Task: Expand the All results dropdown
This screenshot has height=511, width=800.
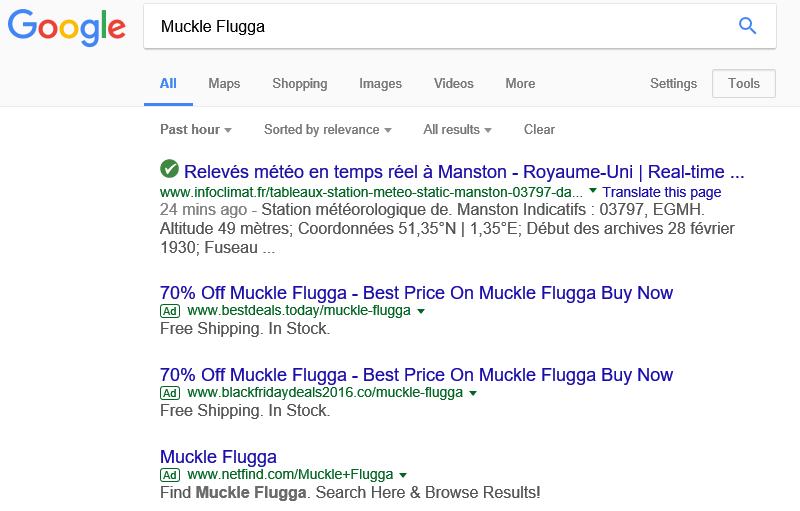Action: (x=458, y=130)
